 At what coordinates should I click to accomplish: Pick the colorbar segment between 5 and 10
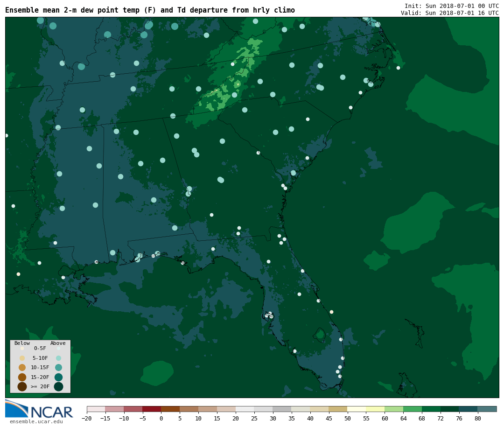coord(189,409)
